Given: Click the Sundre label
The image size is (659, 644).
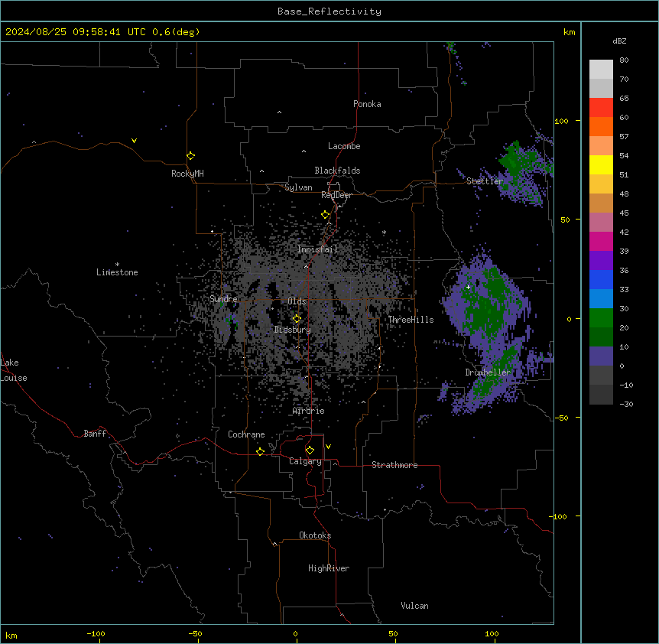Looking at the screenshot, I should (223, 299).
